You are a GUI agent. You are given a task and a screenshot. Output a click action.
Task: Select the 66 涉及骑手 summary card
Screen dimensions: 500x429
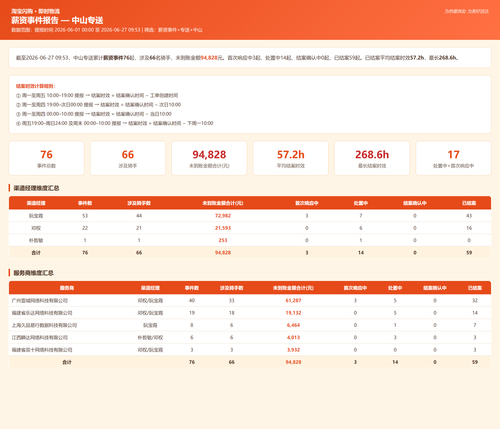[x=128, y=158]
